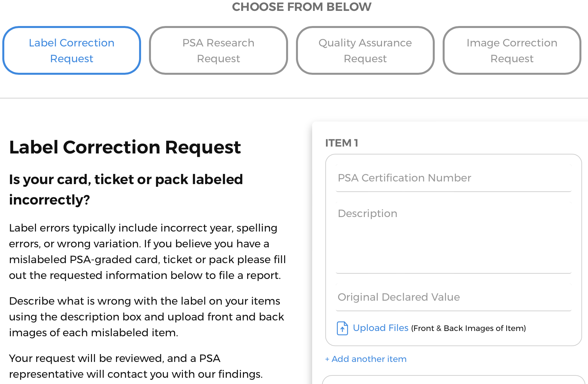Select the Label Correction Request tab
This screenshot has height=384, width=588.
pyautogui.click(x=72, y=50)
